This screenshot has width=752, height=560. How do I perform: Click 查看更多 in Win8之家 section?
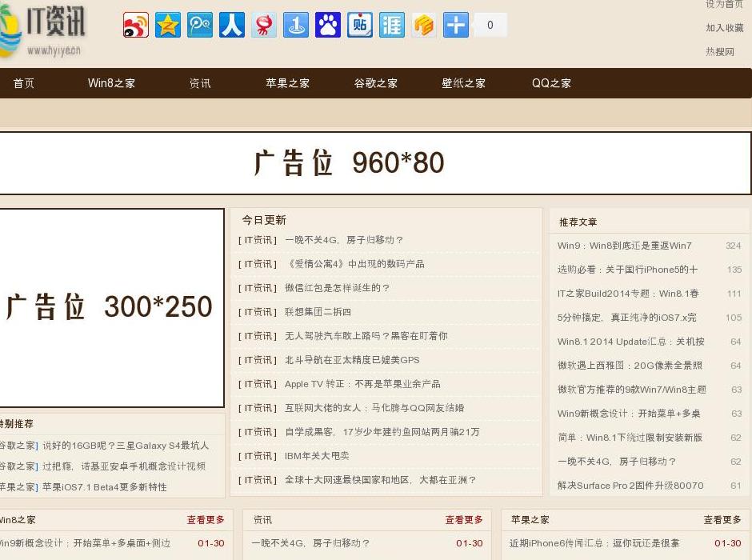tap(206, 520)
